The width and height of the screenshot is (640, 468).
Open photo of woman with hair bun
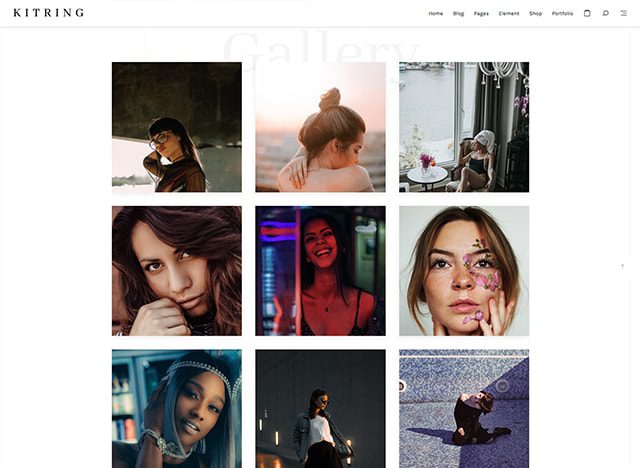[320, 127]
